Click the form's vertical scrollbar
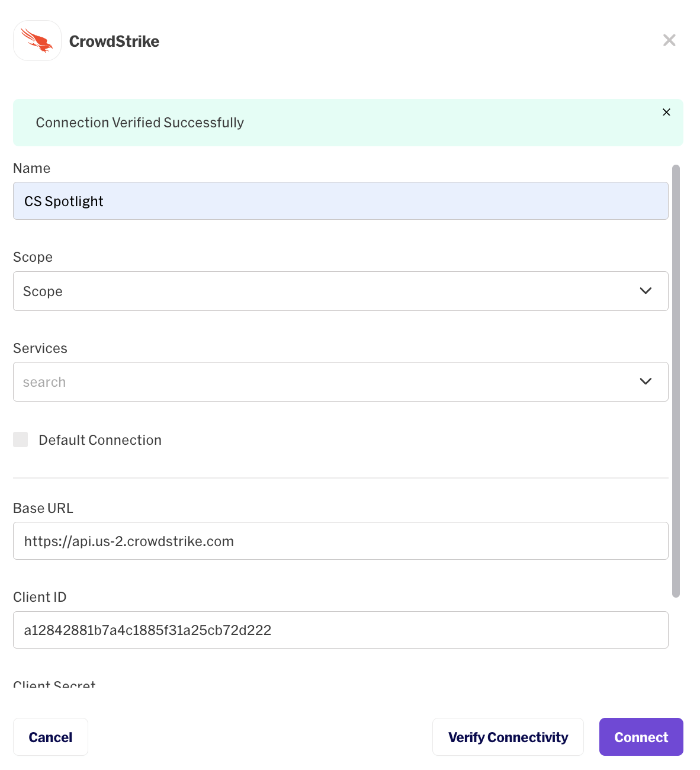The height and width of the screenshot is (770, 700). (x=676, y=381)
